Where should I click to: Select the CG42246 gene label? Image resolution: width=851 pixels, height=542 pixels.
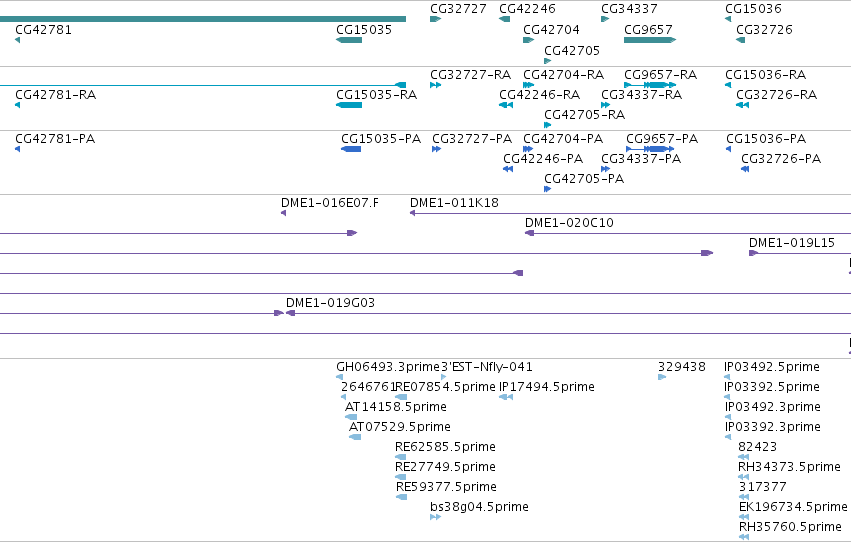(527, 9)
